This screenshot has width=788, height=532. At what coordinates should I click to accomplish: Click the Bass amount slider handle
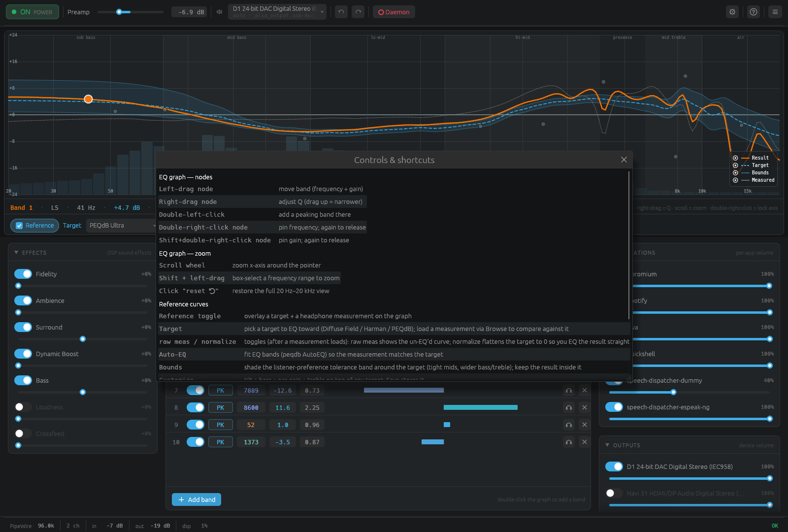83,392
